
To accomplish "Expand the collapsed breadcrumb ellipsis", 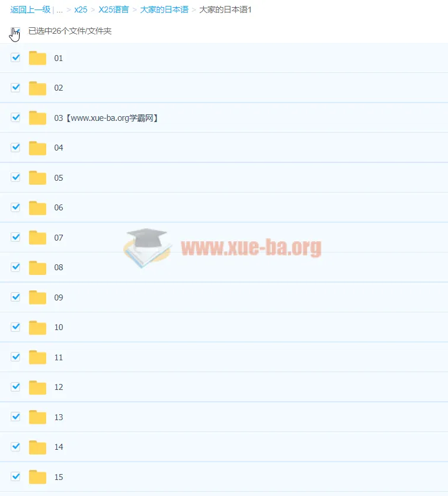I will 60,10.
